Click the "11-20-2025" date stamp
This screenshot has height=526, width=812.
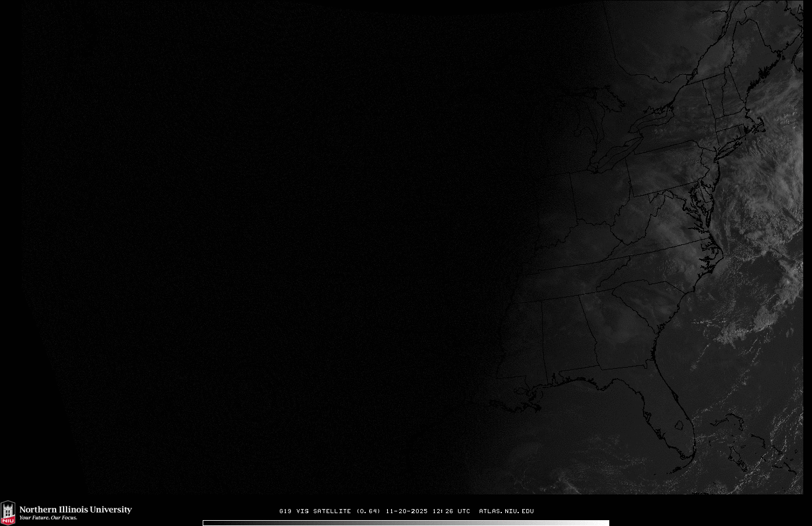pos(407,511)
